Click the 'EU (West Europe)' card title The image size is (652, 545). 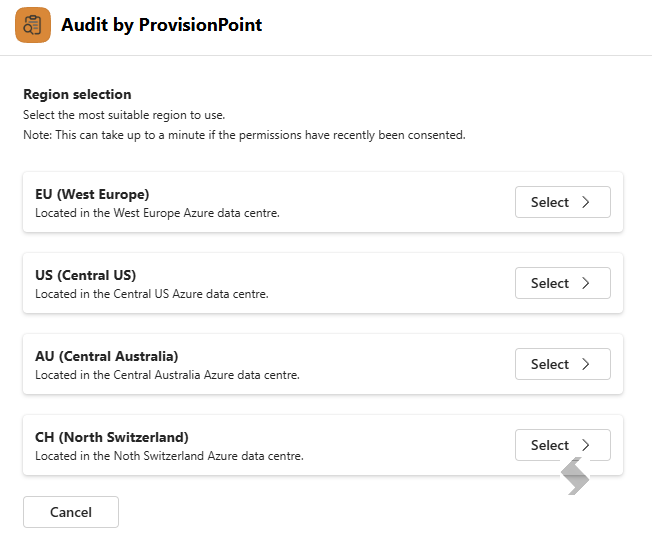pos(92,194)
